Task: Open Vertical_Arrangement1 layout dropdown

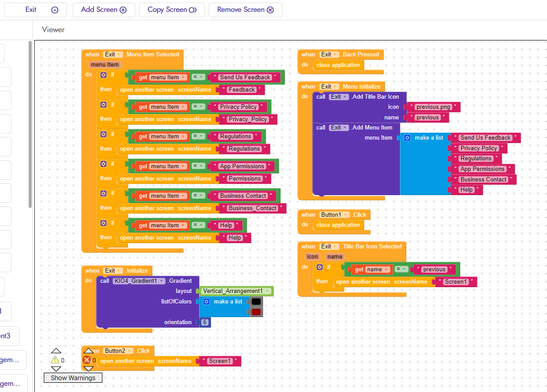Action: [x=236, y=291]
